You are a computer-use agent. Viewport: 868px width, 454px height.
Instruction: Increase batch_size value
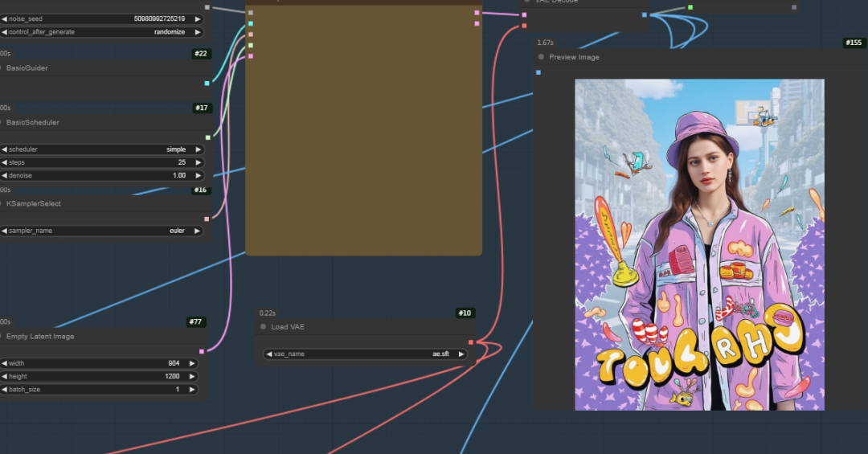click(x=191, y=389)
